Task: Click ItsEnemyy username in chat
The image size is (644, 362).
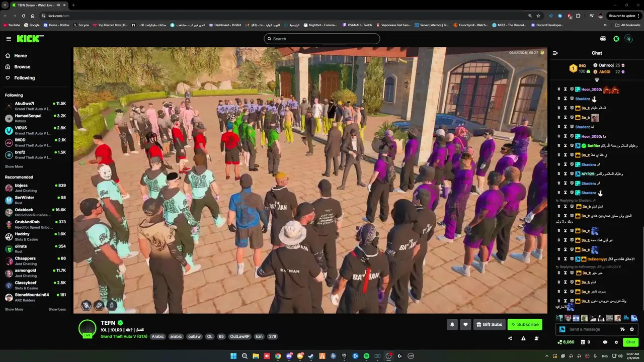Action: click(x=597, y=259)
